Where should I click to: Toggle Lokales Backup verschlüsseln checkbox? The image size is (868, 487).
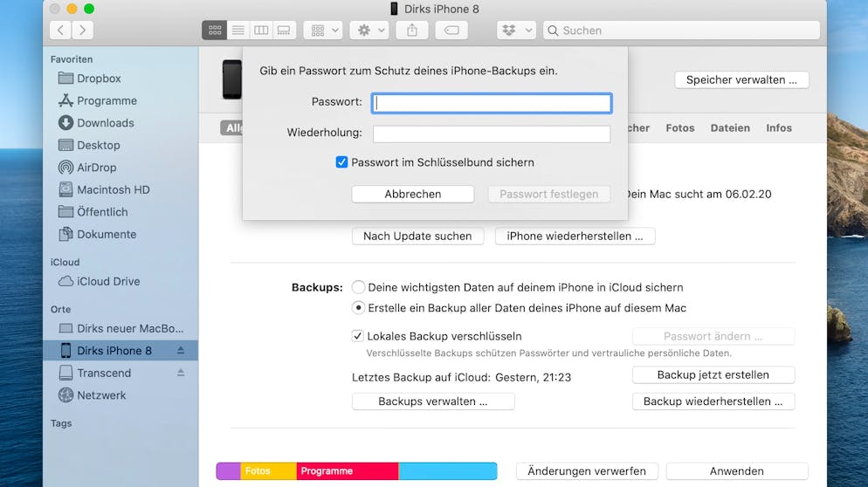point(358,336)
